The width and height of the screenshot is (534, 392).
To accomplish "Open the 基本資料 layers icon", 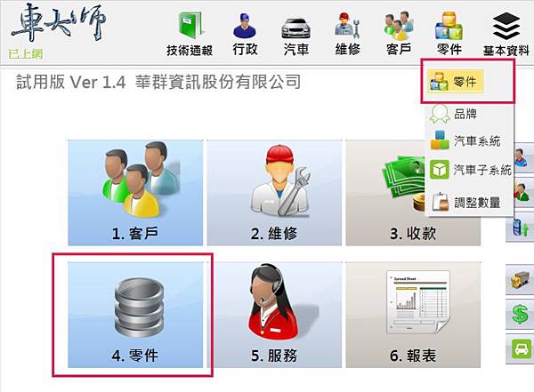I will click(x=506, y=34).
